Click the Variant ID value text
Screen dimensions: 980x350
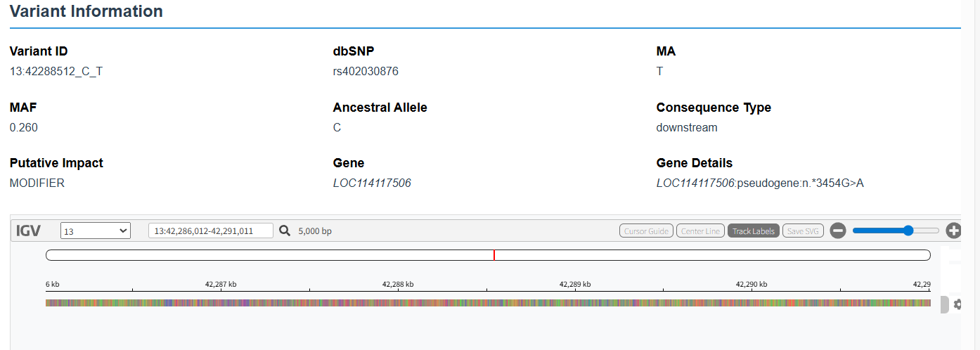pos(56,71)
